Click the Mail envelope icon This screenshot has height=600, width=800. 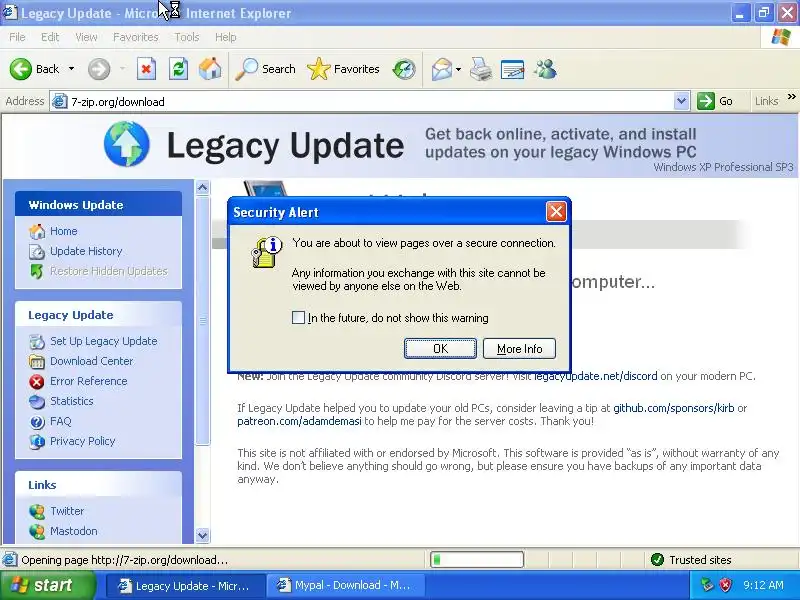coord(441,69)
